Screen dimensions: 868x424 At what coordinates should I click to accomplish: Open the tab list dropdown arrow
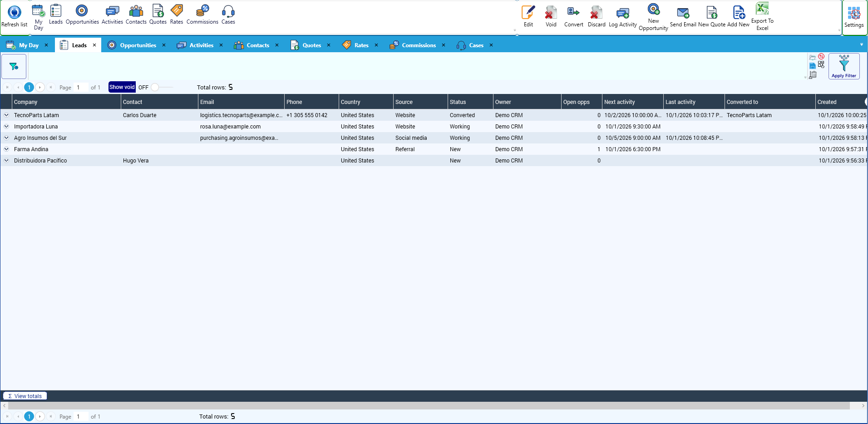(x=861, y=44)
